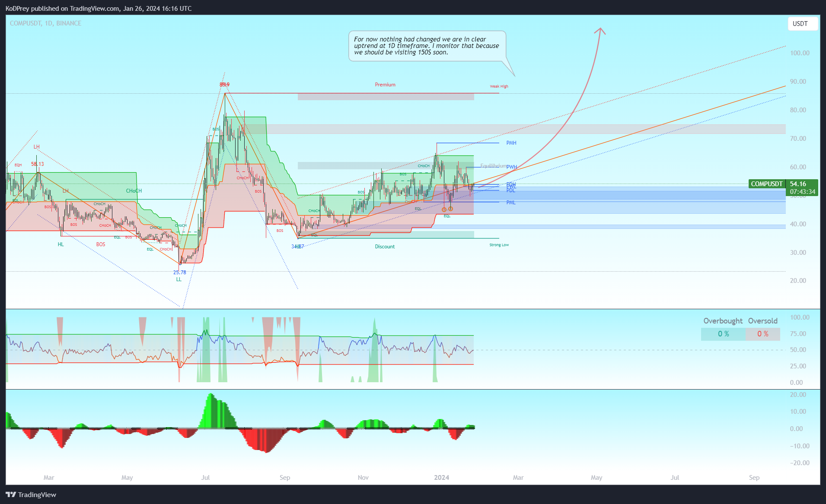Click the Jul label at left of time axis
This screenshot has height=504, width=826.
pyautogui.click(x=205, y=478)
